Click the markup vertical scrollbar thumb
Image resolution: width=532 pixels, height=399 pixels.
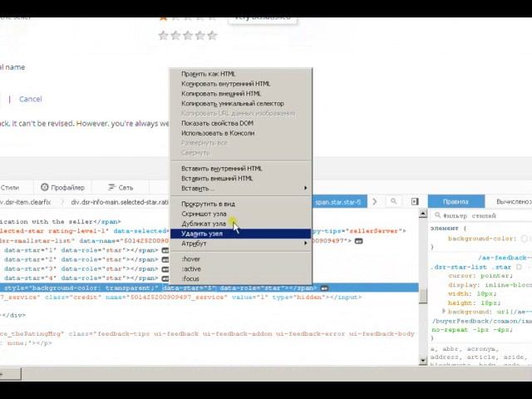tap(423, 296)
